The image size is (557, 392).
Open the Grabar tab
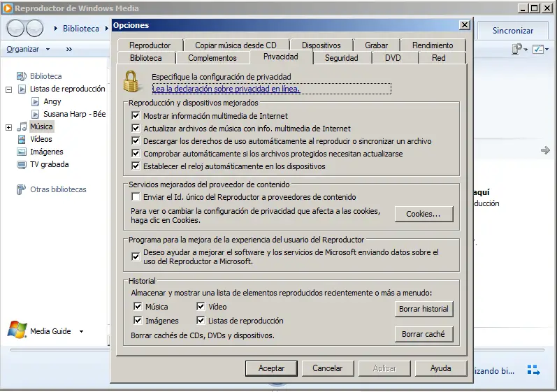377,45
